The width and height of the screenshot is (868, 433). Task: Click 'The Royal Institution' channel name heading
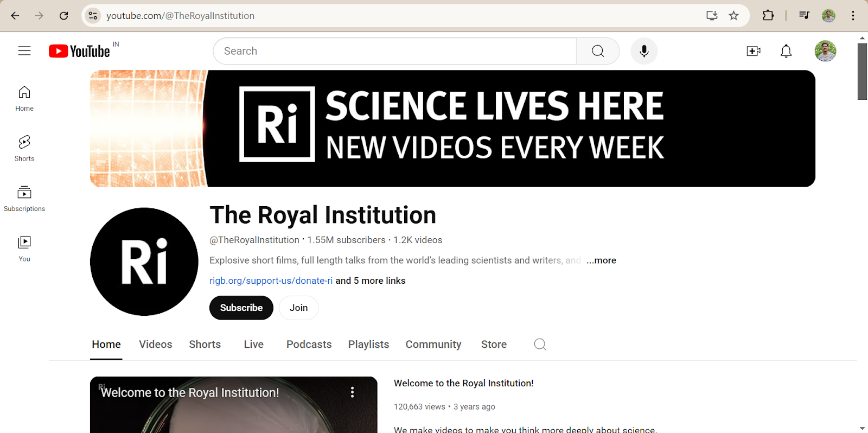(323, 215)
